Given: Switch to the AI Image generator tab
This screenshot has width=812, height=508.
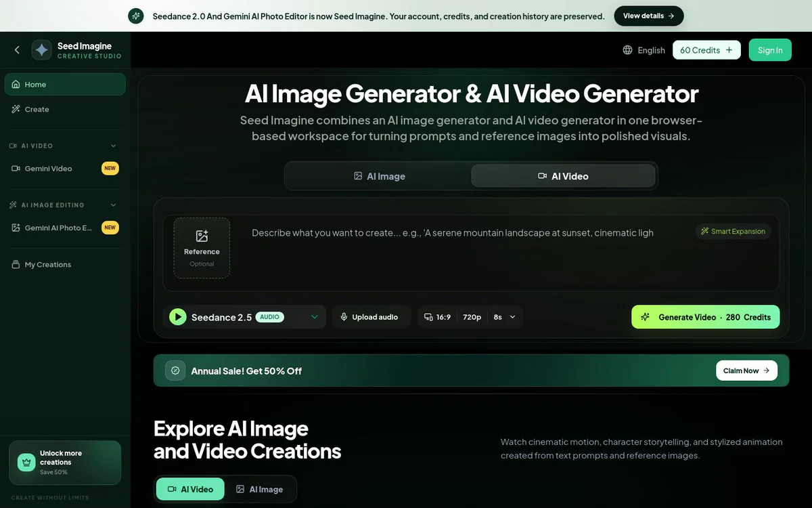Looking at the screenshot, I should click(379, 176).
